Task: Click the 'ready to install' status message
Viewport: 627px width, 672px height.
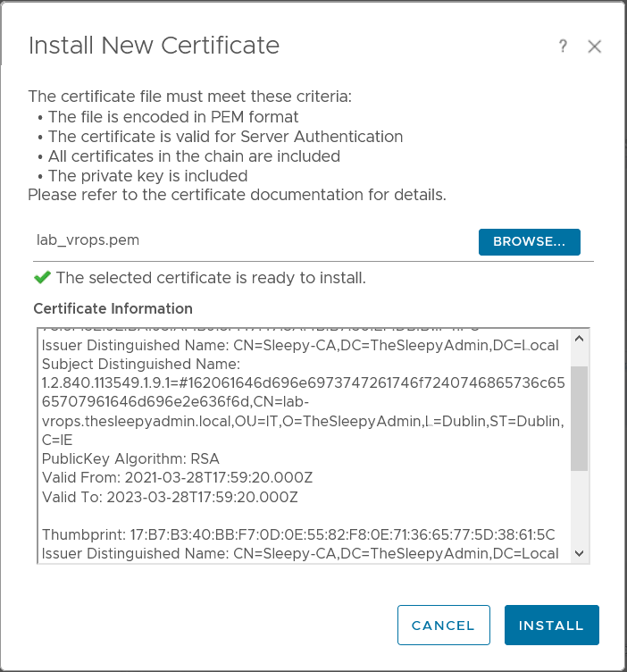Action: pos(210,278)
